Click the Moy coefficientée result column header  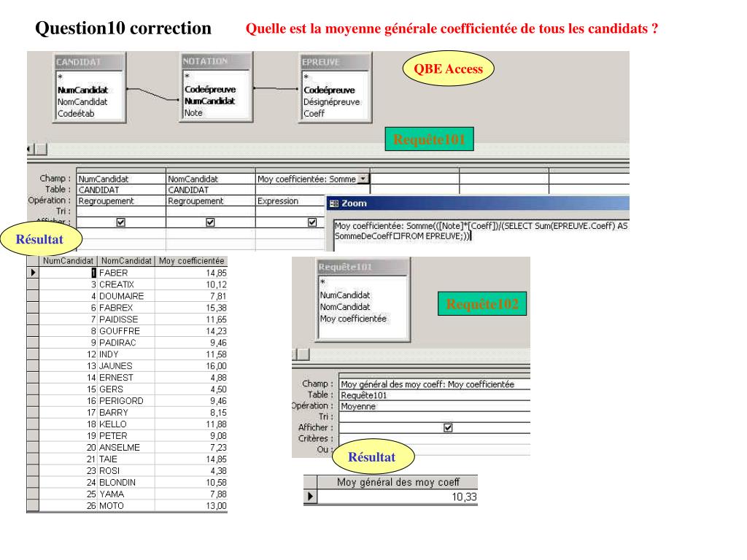191,261
